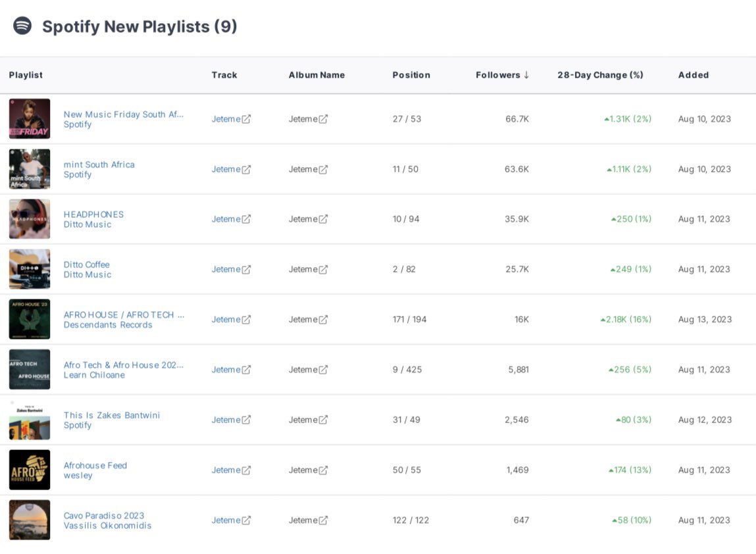Open AFRO HOUSE / AFRO TECH playlist link
Viewport: 756px width, 554px height.
124,315
